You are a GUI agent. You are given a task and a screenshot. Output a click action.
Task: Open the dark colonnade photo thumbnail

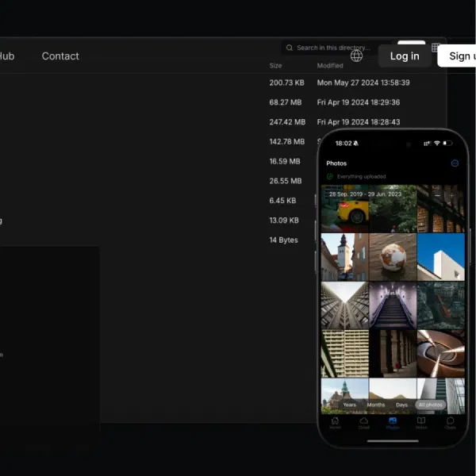pos(393,354)
